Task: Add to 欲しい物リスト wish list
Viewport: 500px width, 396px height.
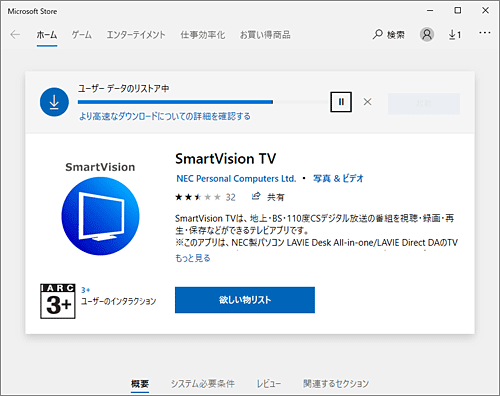Action: (x=245, y=300)
